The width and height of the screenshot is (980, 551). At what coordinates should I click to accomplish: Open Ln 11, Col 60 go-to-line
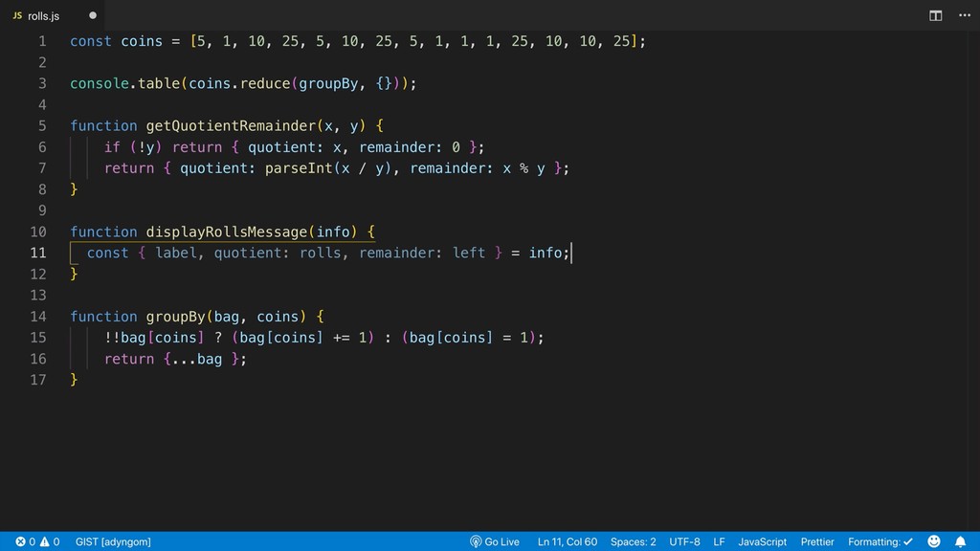click(568, 541)
